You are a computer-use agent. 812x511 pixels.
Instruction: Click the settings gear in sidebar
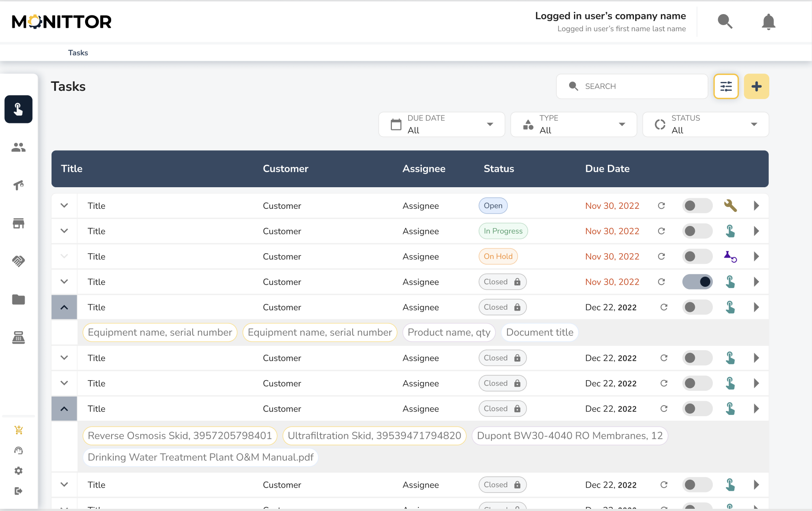coord(19,471)
